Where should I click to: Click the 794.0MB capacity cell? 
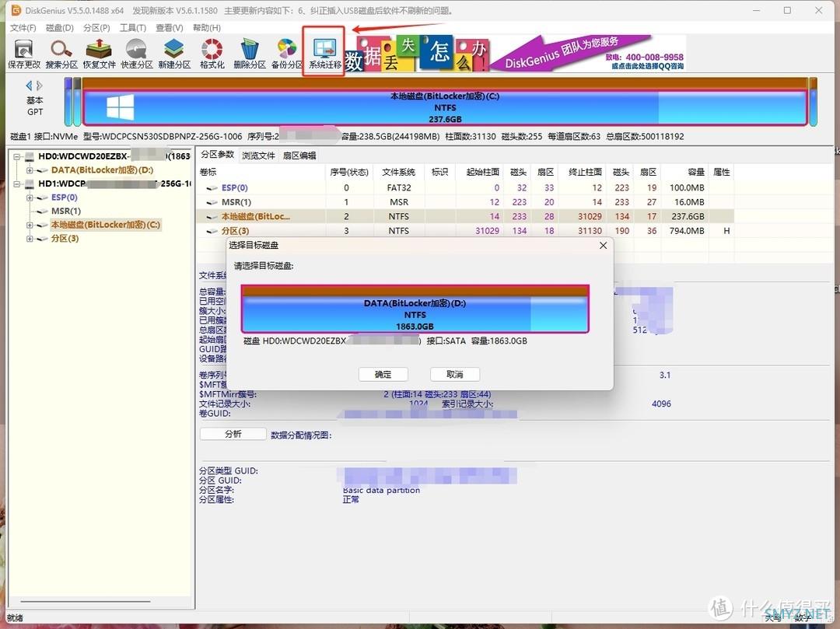[687, 231]
